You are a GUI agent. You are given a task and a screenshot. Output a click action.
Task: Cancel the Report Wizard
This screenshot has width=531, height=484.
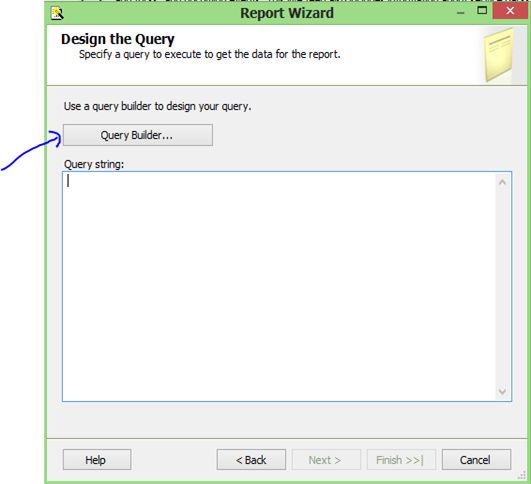click(476, 460)
